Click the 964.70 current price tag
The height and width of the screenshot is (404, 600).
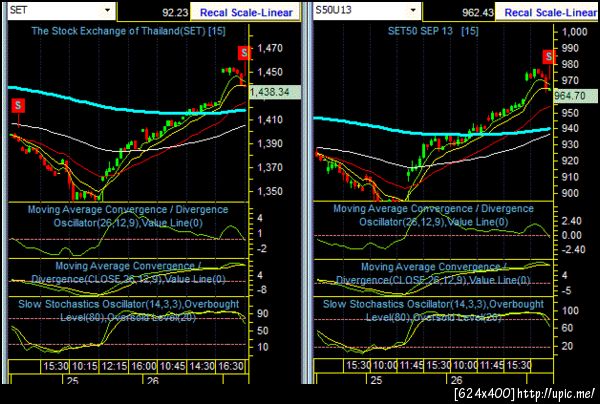click(575, 95)
